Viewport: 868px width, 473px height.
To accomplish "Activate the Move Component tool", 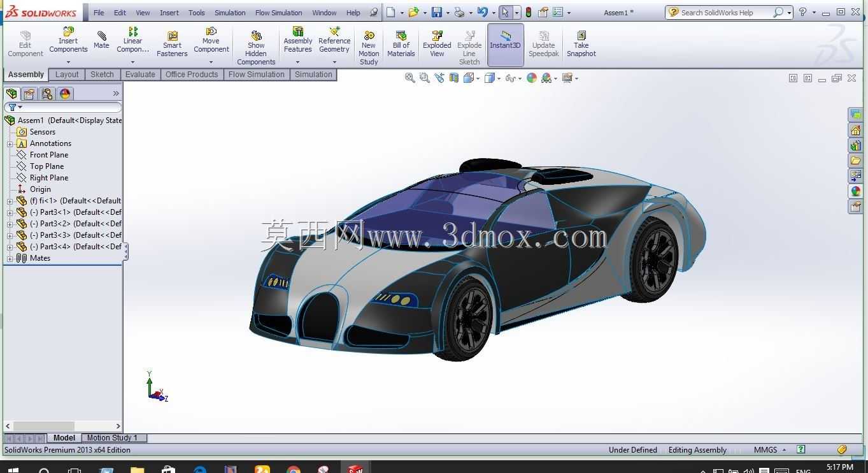I will click(x=211, y=40).
